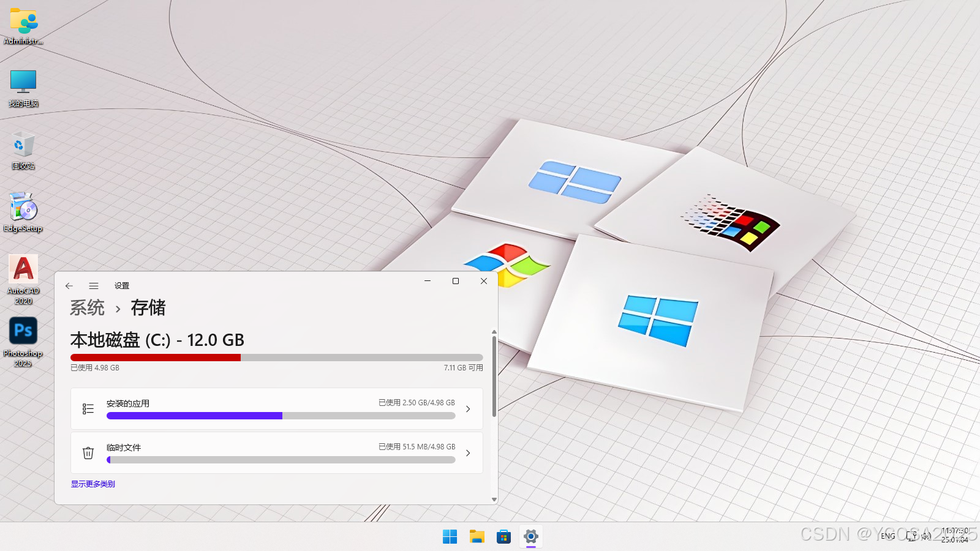980x551 pixels.
Task: Click the 设置 window title text
Action: click(122, 286)
